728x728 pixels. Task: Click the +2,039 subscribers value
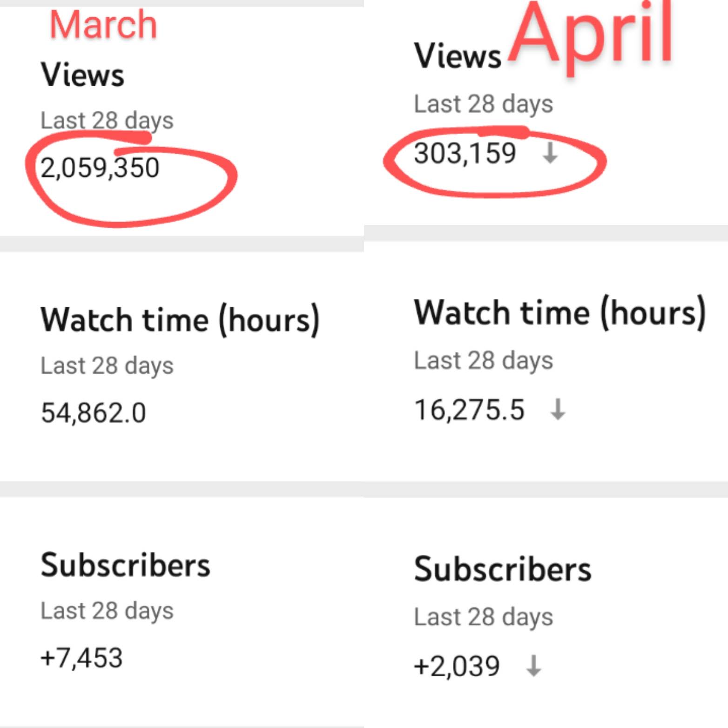(x=457, y=666)
